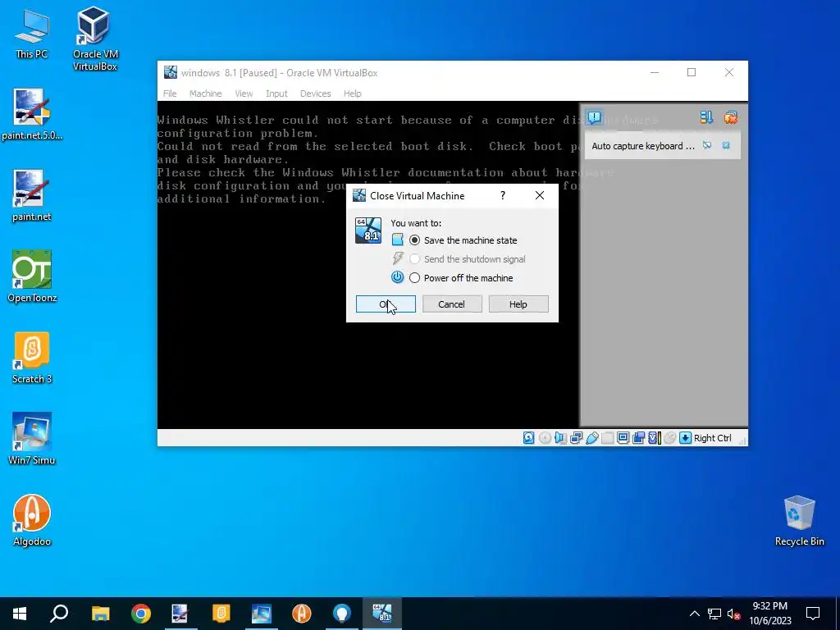840x630 pixels.
Task: Click the recording status icon
Action: 638,438
